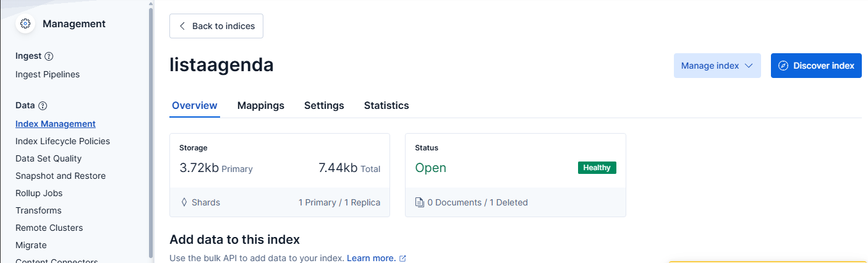Screen dimensions: 868x263
Task: Go to Rollup Jobs
Action: coord(38,193)
